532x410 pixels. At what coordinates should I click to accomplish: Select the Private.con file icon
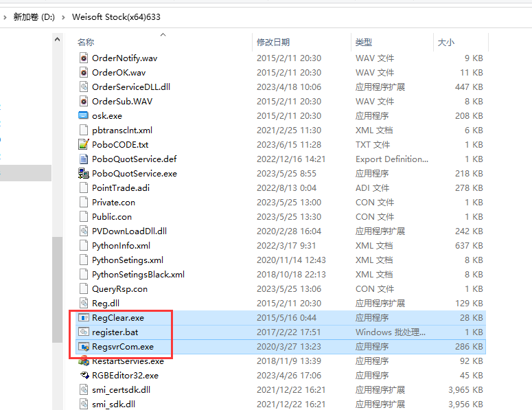tap(84, 203)
